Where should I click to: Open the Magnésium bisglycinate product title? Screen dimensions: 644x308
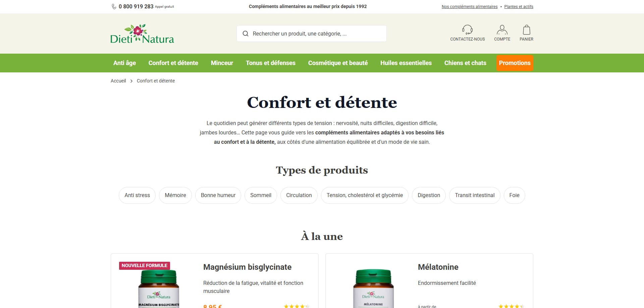(247, 267)
